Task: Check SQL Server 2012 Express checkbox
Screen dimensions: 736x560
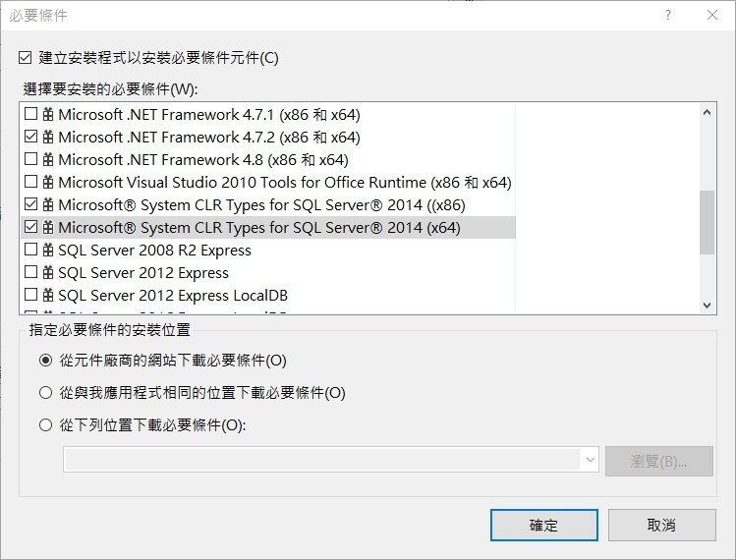Action: tap(31, 272)
